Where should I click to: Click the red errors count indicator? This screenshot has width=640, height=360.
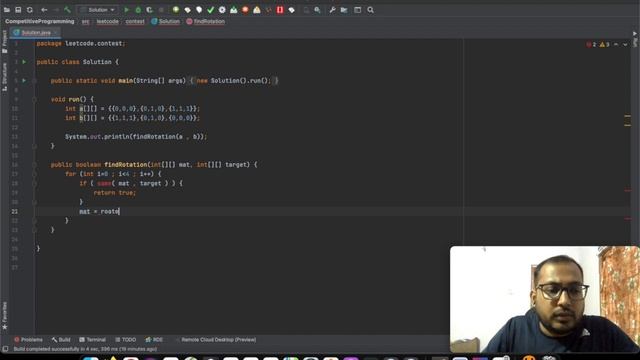pyautogui.click(x=591, y=44)
